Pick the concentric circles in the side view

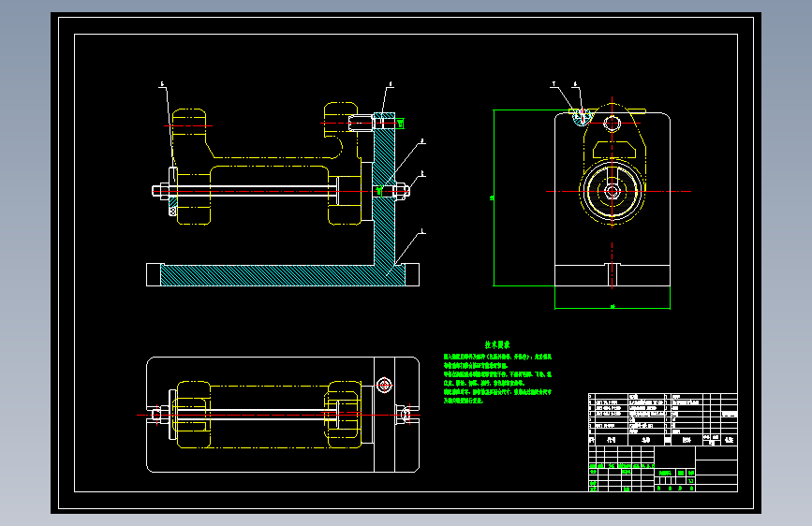(x=613, y=192)
